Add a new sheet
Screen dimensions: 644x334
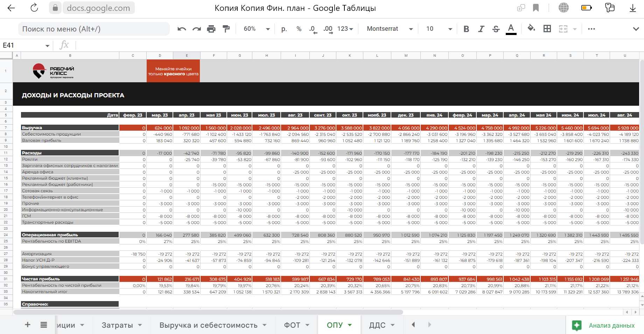coord(28,325)
